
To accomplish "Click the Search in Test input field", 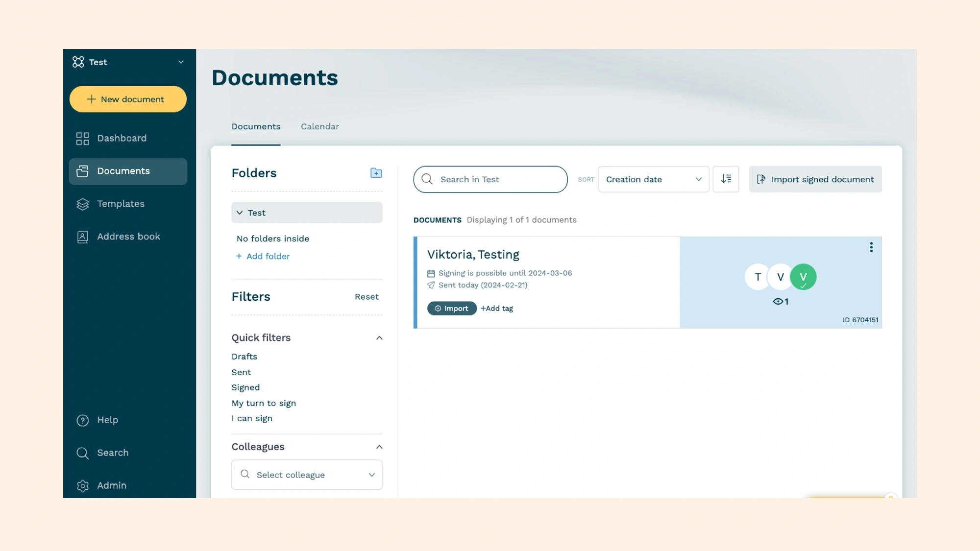I will 490,179.
